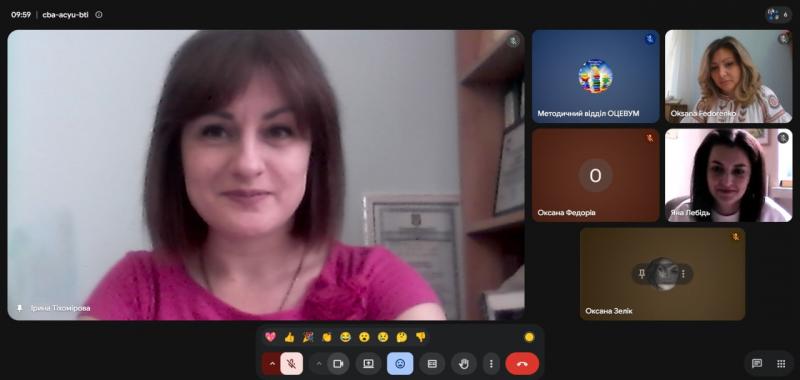
Task: Change emoji skin tone selector
Action: pos(529,337)
